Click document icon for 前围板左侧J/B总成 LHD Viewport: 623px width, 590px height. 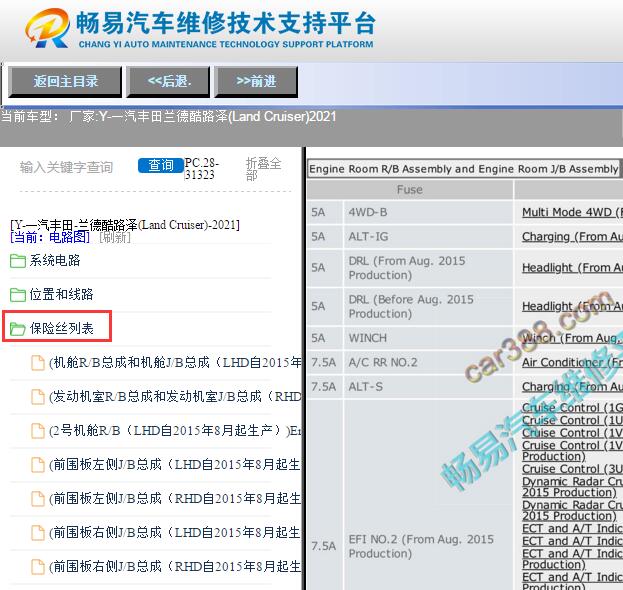(38, 464)
